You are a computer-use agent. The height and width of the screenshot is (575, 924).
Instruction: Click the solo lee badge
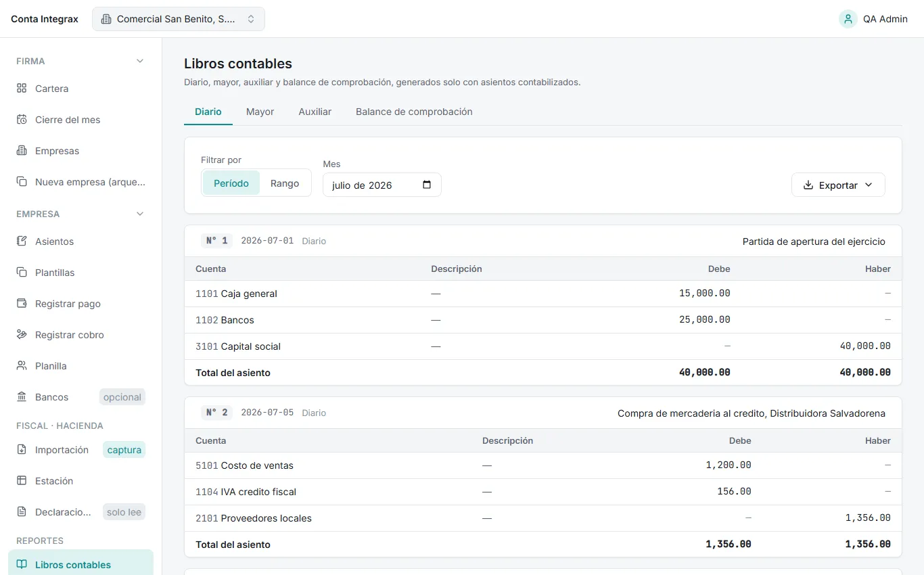(x=124, y=512)
